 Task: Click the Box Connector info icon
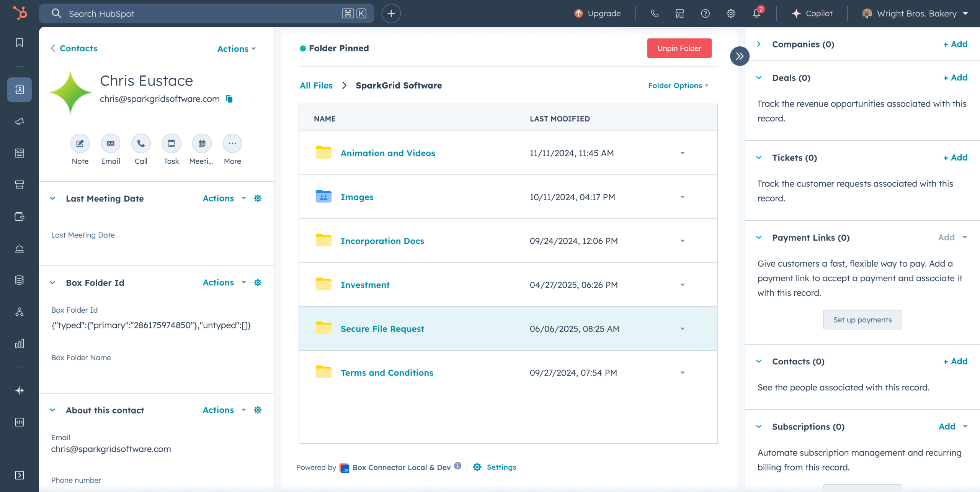tap(458, 466)
